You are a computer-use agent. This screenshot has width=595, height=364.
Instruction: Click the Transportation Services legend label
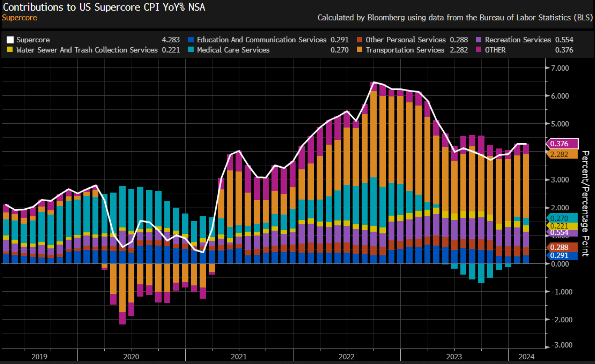405,50
